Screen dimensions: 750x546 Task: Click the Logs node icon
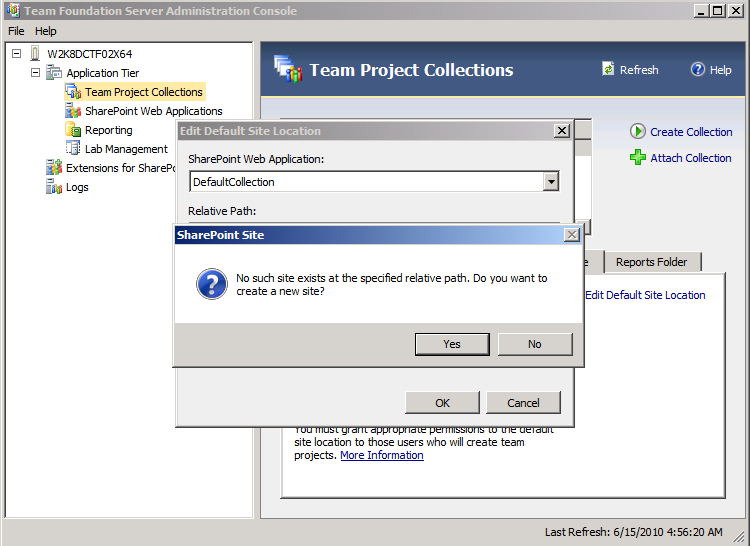[x=54, y=186]
